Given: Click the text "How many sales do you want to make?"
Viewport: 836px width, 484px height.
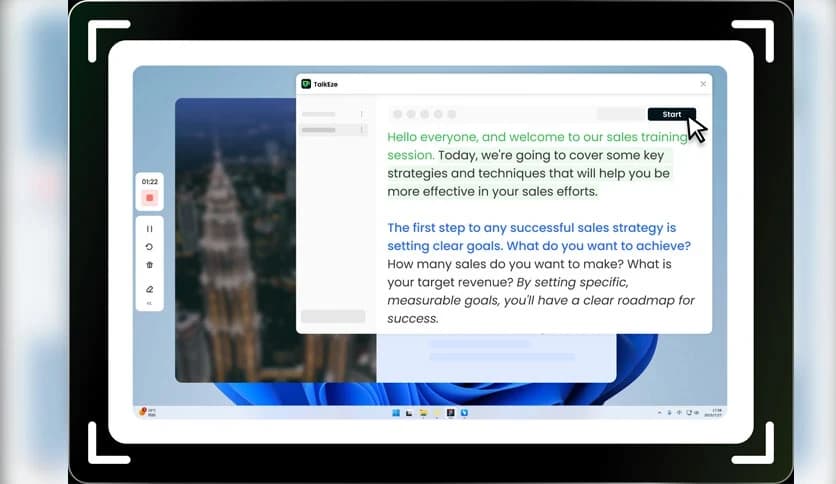Looking at the screenshot, I should click(x=505, y=264).
